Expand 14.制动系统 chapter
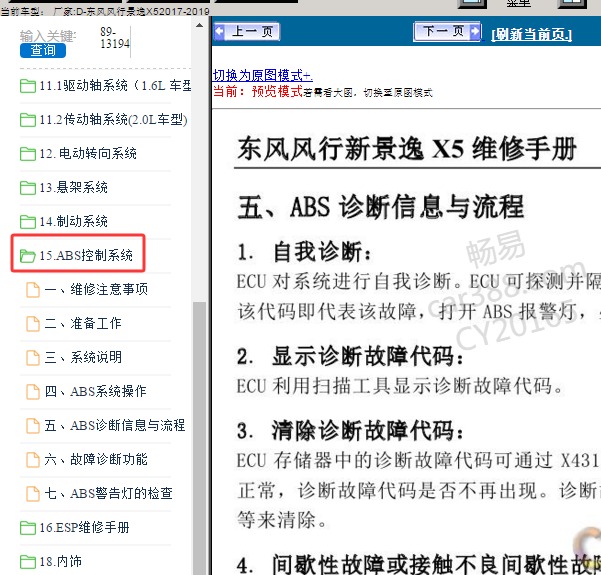 [x=73, y=221]
